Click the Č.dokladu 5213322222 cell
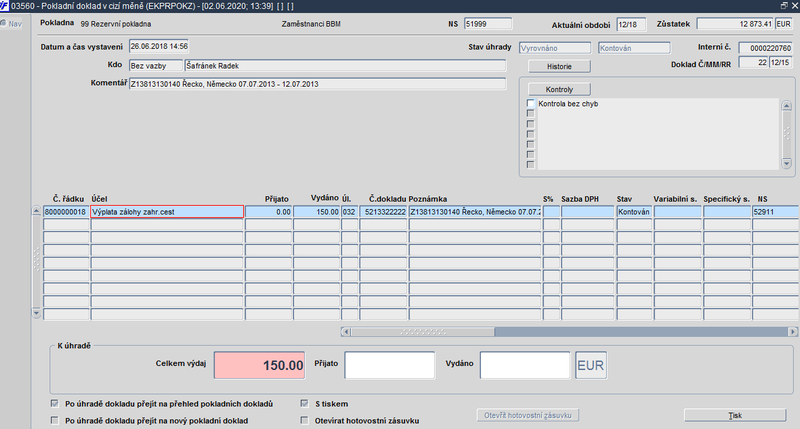Viewport: 800px width, 429px height. point(383,212)
